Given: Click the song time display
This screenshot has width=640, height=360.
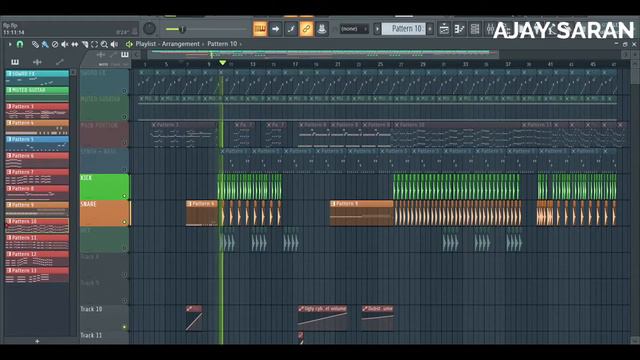Looking at the screenshot, I should coord(14,32).
